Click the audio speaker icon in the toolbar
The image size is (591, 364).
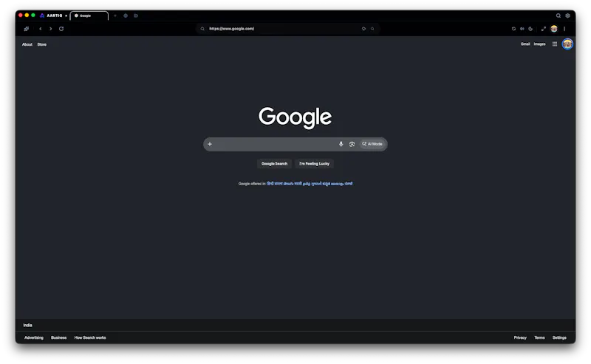(522, 29)
